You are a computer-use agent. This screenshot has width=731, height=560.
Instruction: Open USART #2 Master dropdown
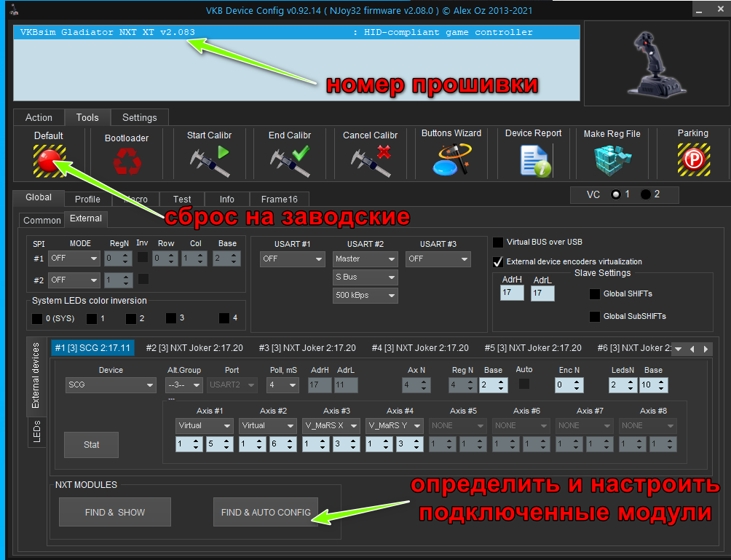365,259
